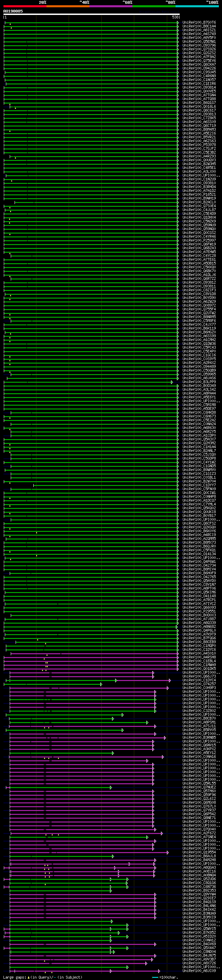The image size is (222, 980).
Task: Select hit label UniRef100_C9SU45
Action: coord(199,72)
